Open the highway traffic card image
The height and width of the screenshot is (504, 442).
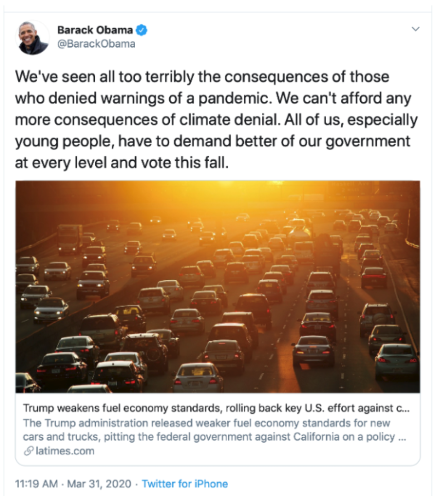[x=218, y=287]
